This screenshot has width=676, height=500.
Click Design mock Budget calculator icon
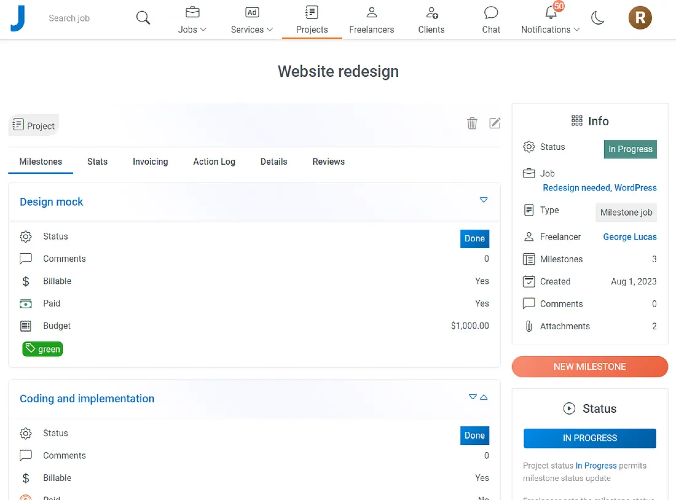point(25,326)
